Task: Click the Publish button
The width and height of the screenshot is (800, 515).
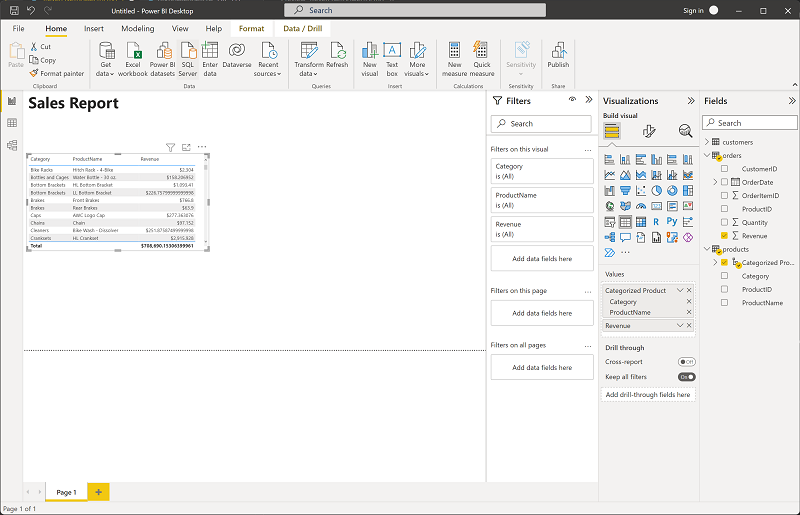Action: [558, 55]
